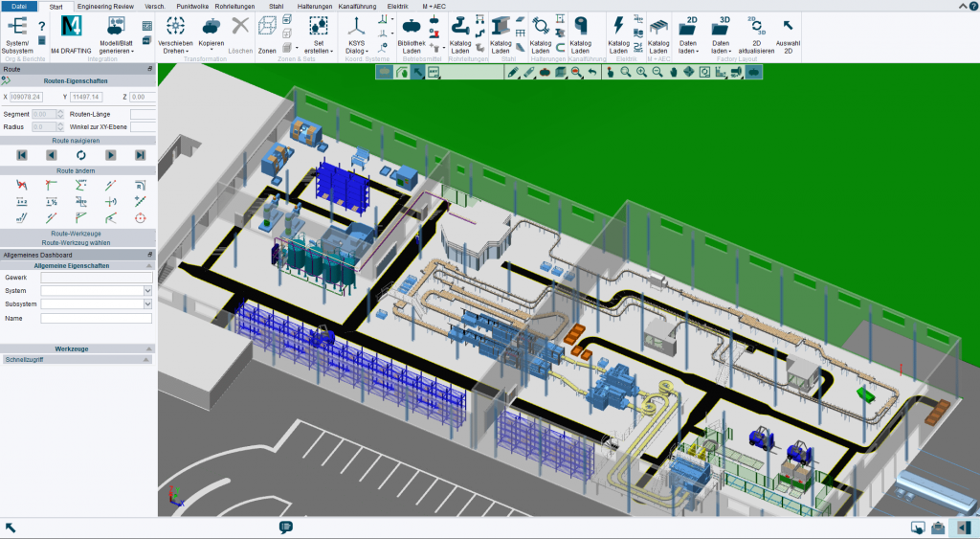
Task: Click the X coordinate field
Action: point(26,97)
